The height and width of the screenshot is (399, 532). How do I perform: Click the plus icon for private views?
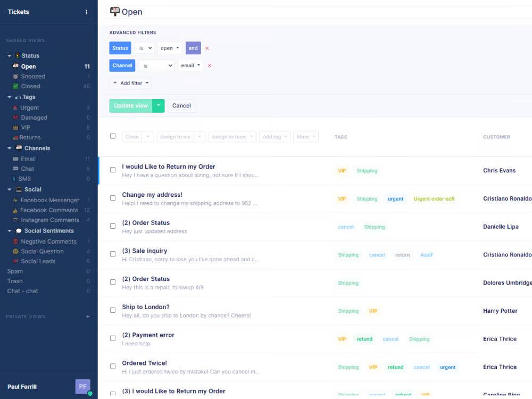pyautogui.click(x=88, y=317)
